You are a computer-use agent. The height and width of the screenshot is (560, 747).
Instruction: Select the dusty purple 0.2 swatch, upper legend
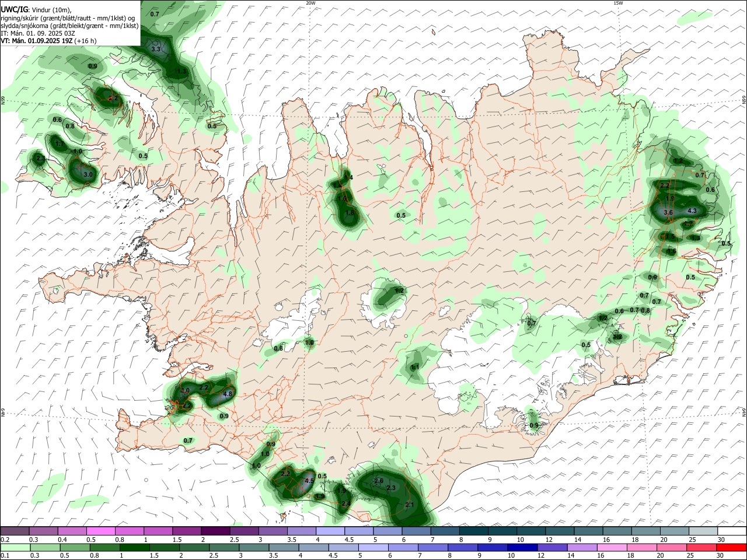14,531
